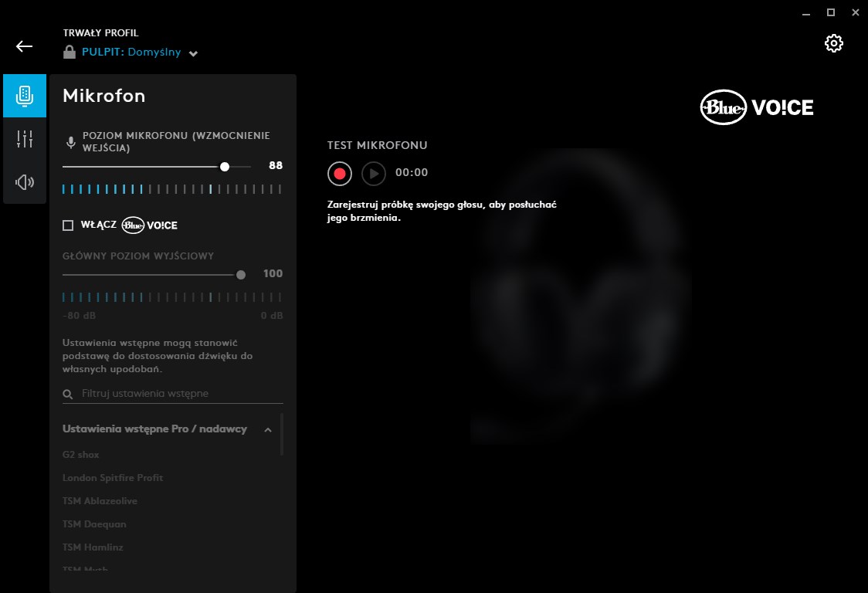Open the Microphone settings tab

click(x=25, y=96)
